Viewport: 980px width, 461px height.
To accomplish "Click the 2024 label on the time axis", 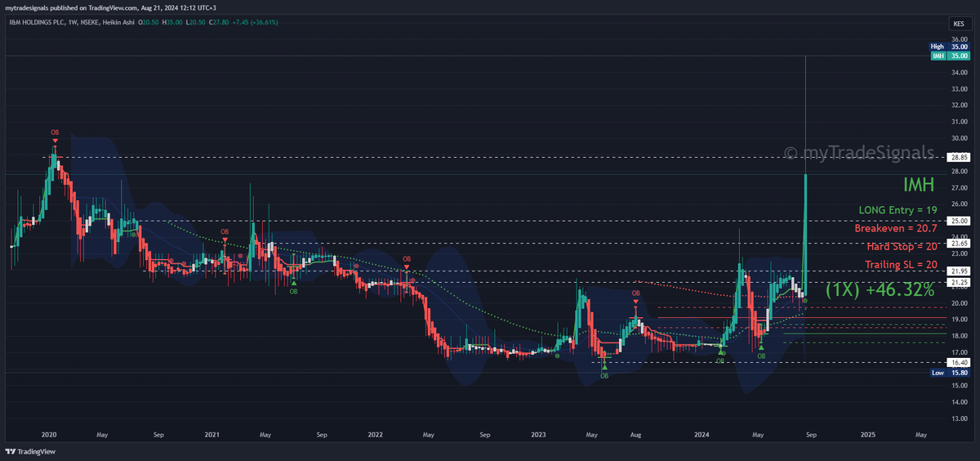I will pyautogui.click(x=702, y=436).
